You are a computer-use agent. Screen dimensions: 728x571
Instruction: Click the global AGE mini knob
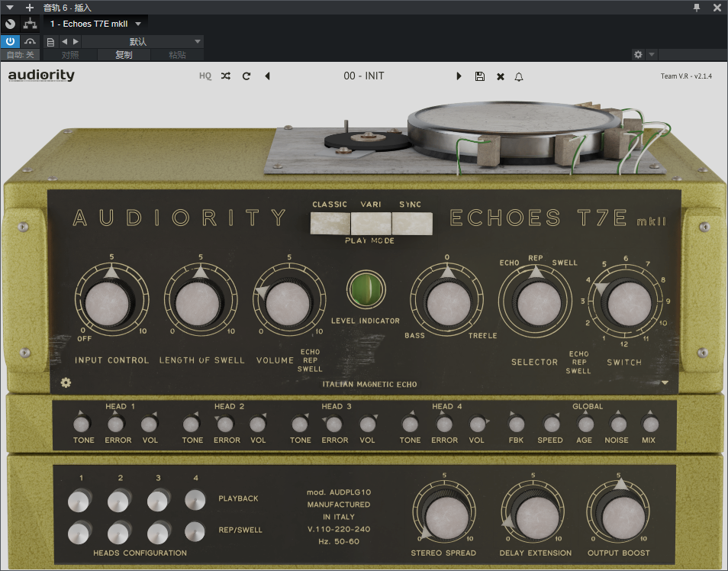(x=585, y=424)
